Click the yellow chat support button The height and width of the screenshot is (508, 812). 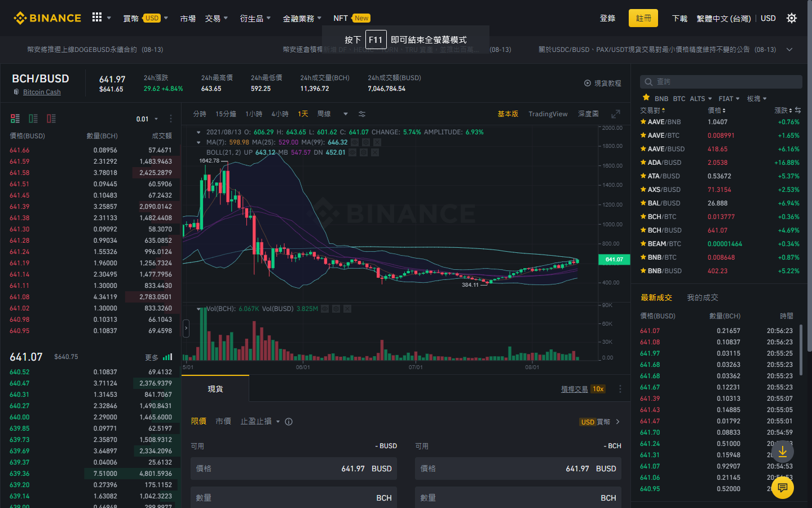tap(783, 488)
